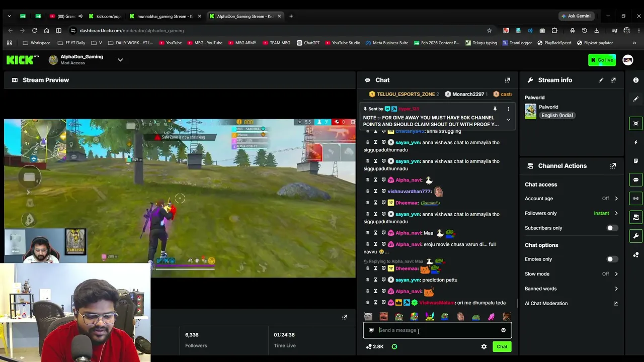Viewport: 644px width, 362px height.
Task: Open Account age settings
Action: tap(572, 199)
